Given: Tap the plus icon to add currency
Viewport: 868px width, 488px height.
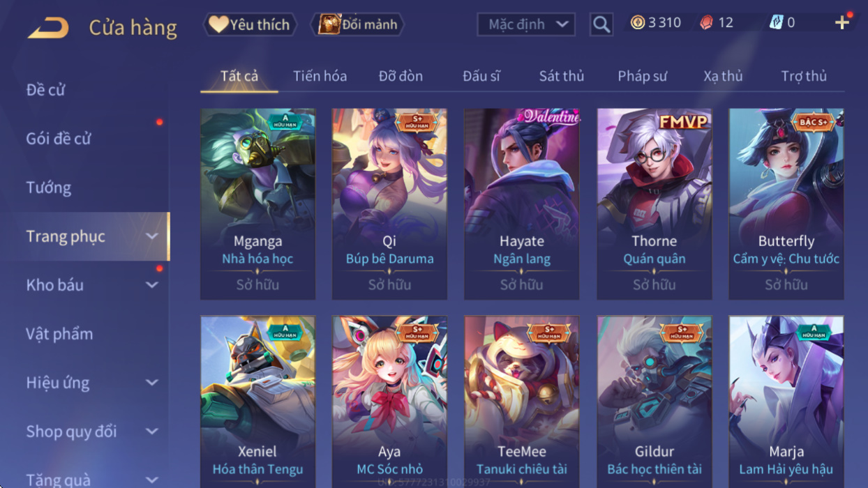Looking at the screenshot, I should (842, 22).
